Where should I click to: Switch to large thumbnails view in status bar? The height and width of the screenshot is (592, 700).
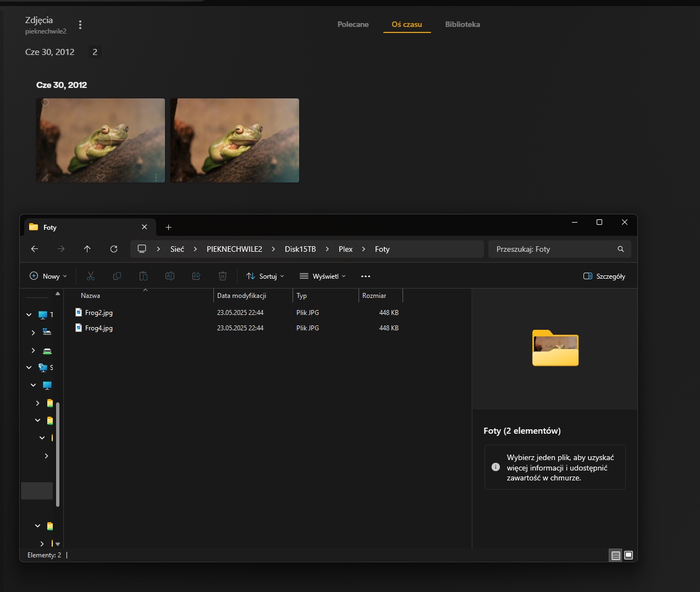(629, 555)
